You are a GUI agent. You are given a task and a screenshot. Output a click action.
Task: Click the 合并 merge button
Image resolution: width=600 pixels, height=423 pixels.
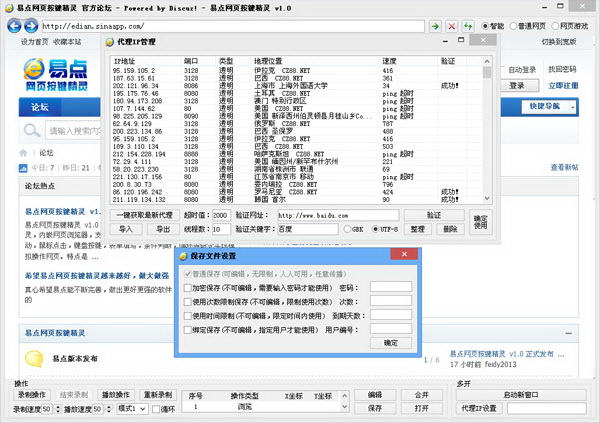tap(422, 395)
